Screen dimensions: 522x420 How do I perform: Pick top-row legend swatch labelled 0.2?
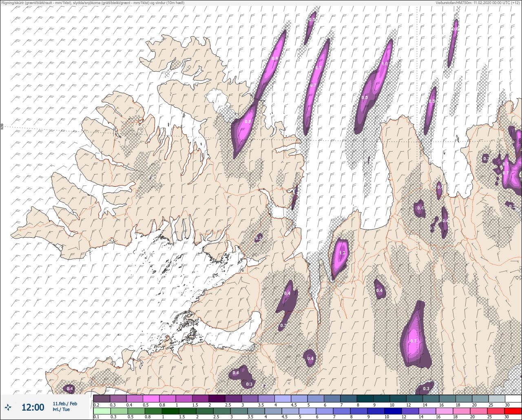click(x=102, y=398)
